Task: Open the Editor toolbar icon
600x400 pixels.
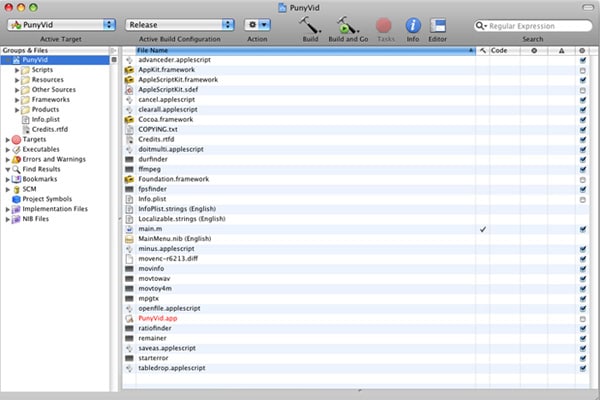Action: coord(438,26)
